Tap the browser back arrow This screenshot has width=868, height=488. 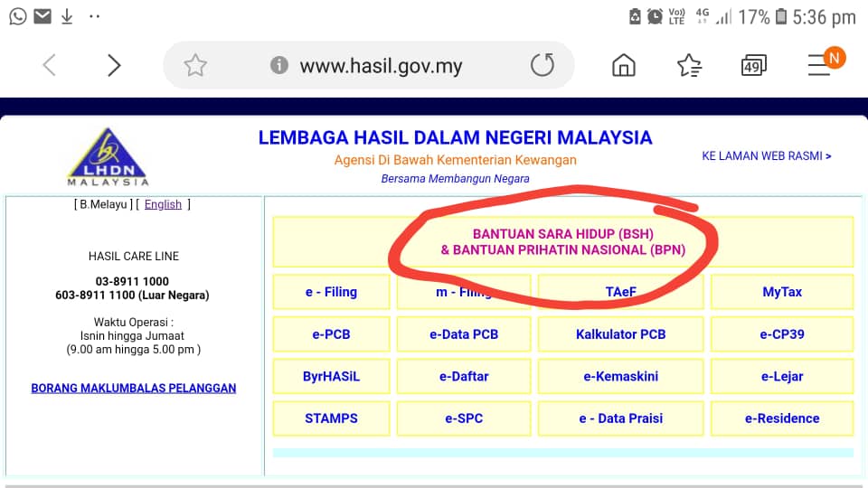[49, 65]
